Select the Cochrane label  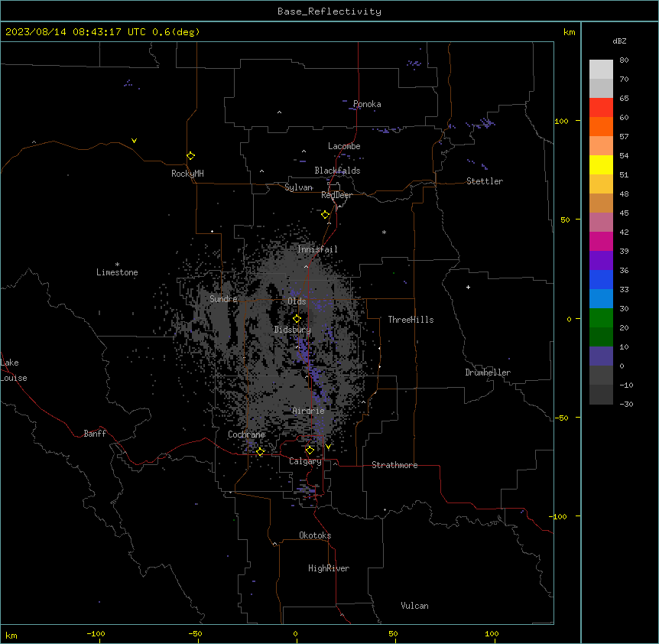246,434
